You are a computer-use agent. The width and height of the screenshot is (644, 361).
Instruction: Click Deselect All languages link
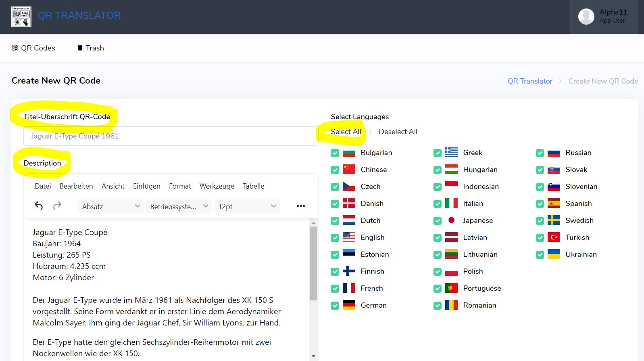398,132
